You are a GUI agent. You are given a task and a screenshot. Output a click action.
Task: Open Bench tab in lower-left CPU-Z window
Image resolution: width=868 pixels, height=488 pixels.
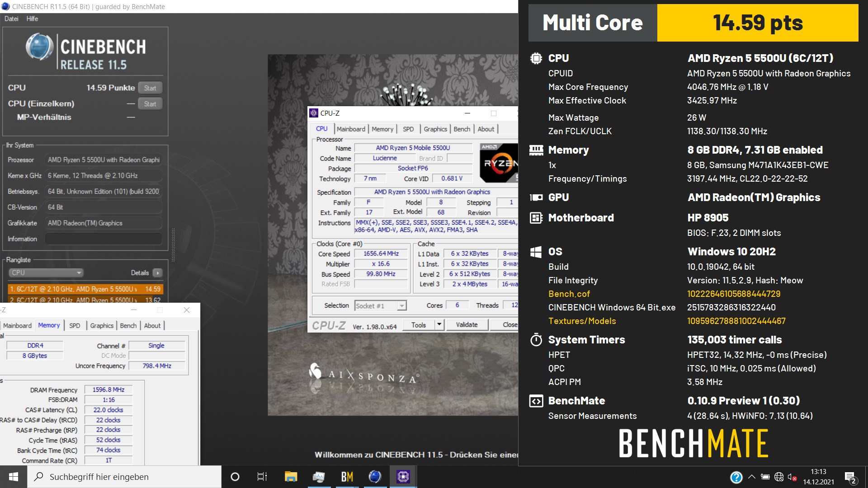(x=128, y=325)
